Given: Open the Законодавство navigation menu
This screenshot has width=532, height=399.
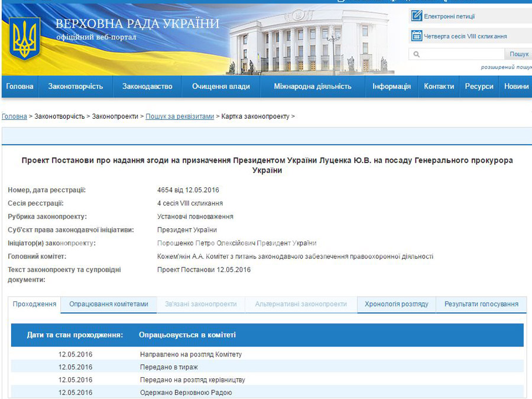Looking at the screenshot, I should coord(147,86).
